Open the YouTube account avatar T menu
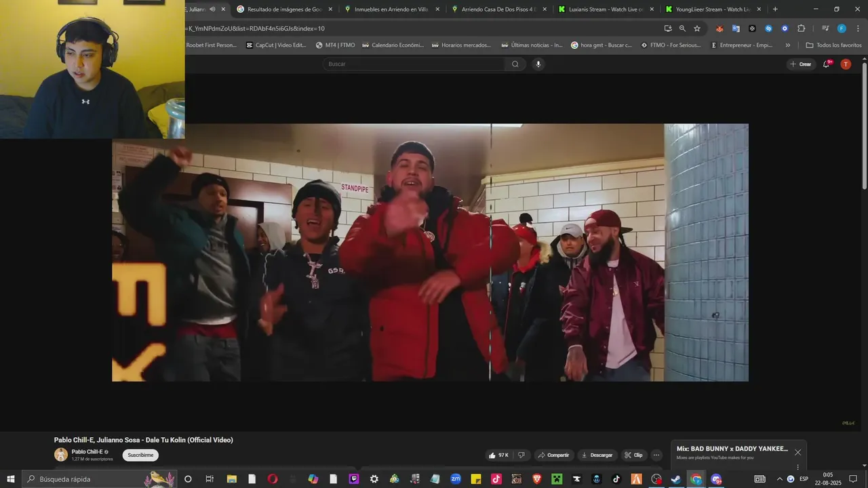Screen dimensions: 868x488 [846, 64]
